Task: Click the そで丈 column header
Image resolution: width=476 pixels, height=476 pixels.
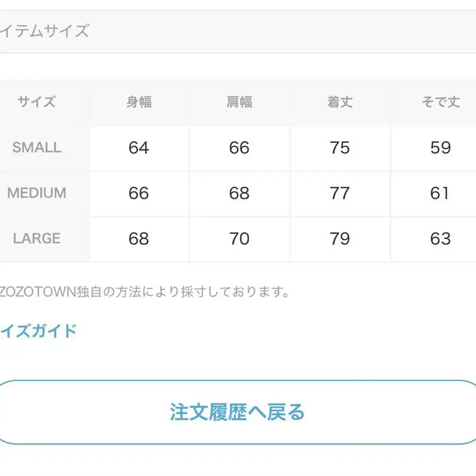Action: click(440, 102)
